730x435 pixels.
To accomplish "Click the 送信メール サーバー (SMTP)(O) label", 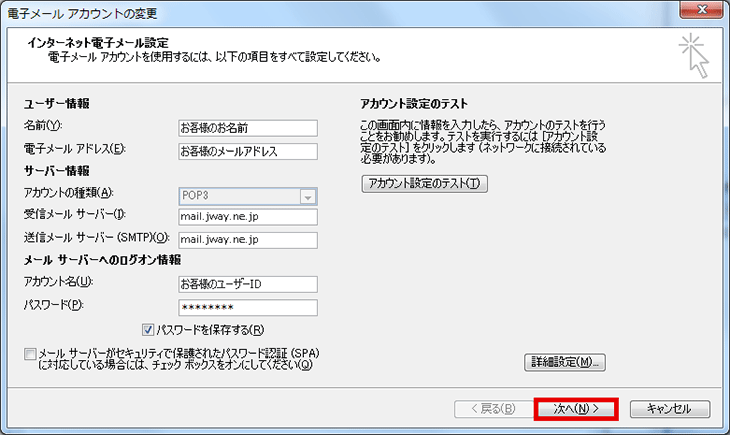I will [x=96, y=237].
